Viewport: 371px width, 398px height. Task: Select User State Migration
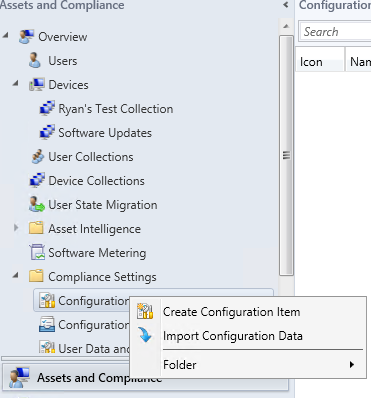click(x=103, y=205)
